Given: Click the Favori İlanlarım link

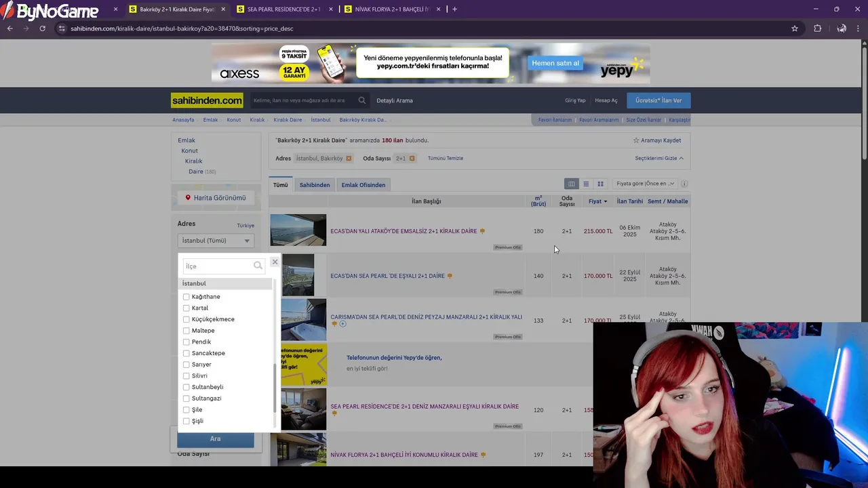Looking at the screenshot, I should [555, 120].
